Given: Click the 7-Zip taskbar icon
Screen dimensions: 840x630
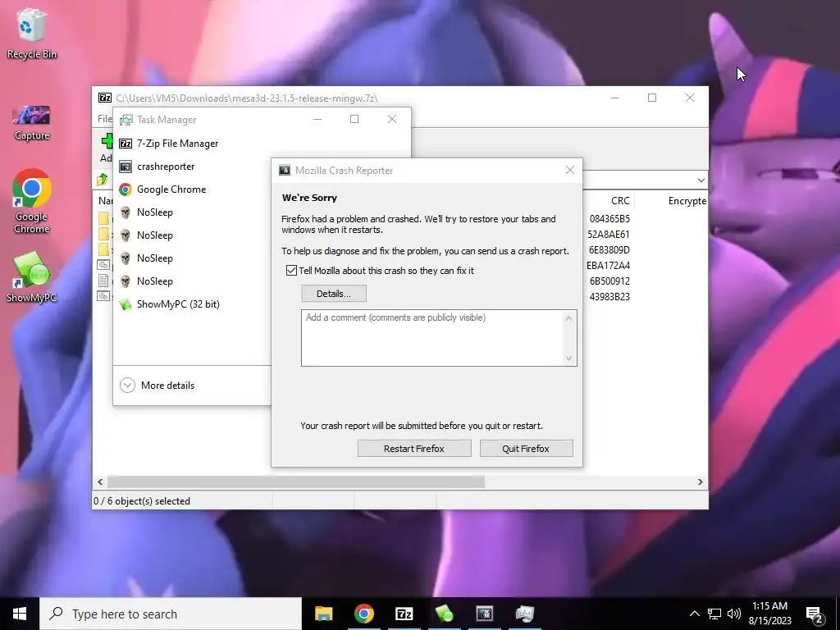Looking at the screenshot, I should (x=404, y=614).
